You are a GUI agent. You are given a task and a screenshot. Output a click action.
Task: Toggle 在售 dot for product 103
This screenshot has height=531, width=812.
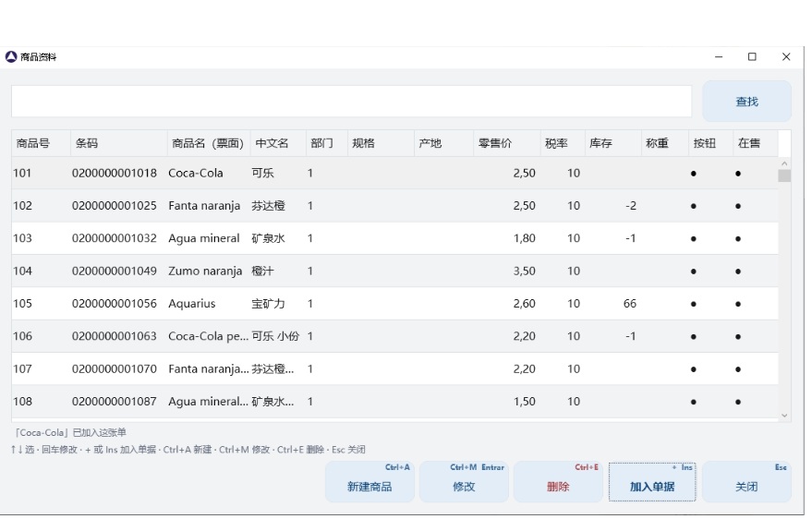(x=738, y=238)
